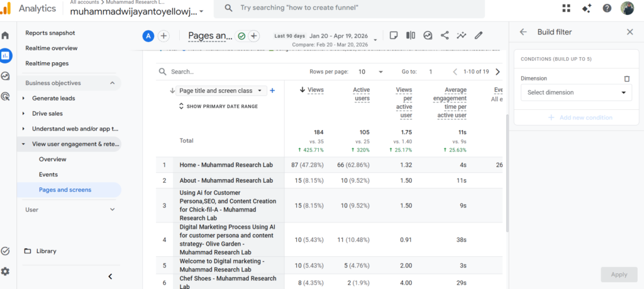Open Realtime pages
This screenshot has height=289, width=644.
(x=47, y=63)
